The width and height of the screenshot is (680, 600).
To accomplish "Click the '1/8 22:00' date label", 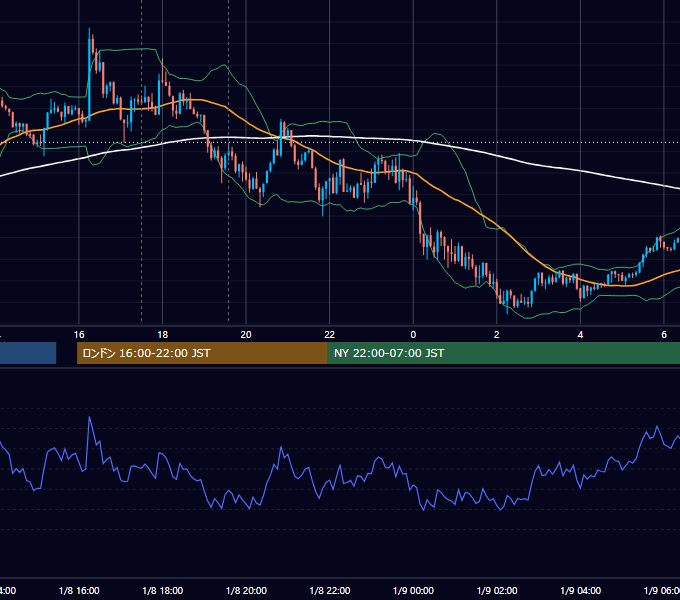I will pos(330,590).
